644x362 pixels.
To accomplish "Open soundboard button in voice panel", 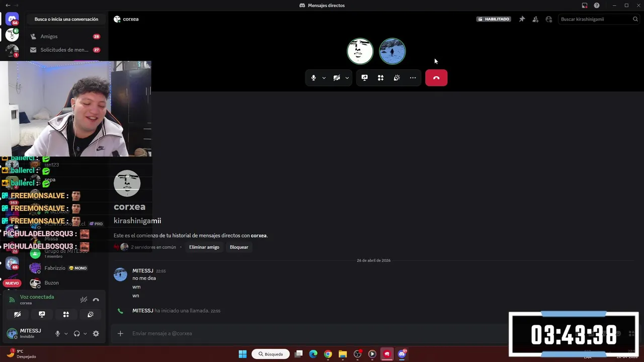I will tap(90, 314).
